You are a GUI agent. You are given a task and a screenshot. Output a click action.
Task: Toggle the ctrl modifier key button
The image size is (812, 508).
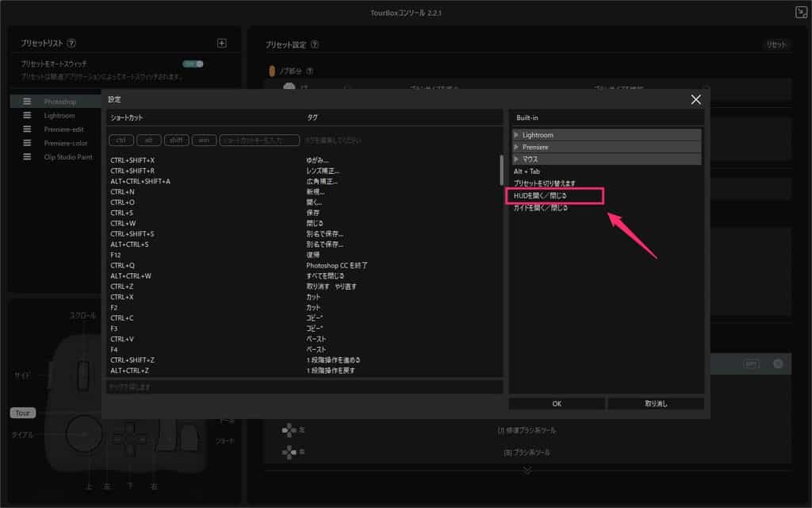point(121,140)
